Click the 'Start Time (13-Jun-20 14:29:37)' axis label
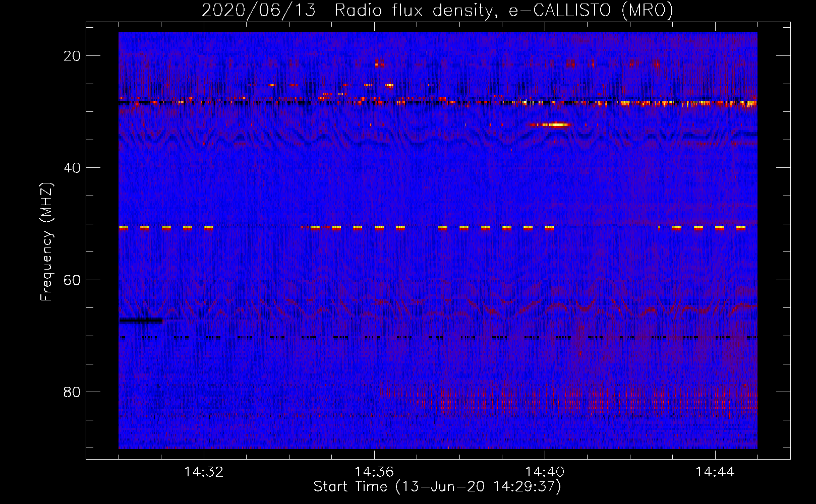816x504 pixels. point(437,487)
